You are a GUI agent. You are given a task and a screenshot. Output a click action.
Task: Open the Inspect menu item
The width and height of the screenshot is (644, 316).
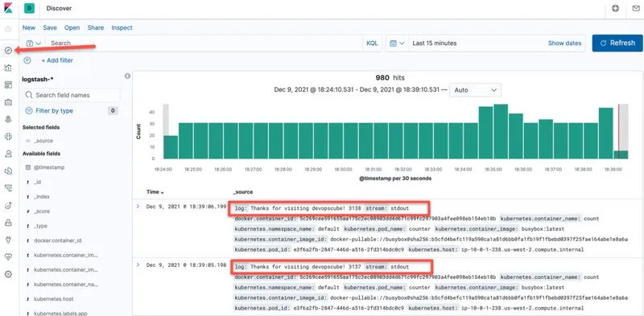[122, 28]
